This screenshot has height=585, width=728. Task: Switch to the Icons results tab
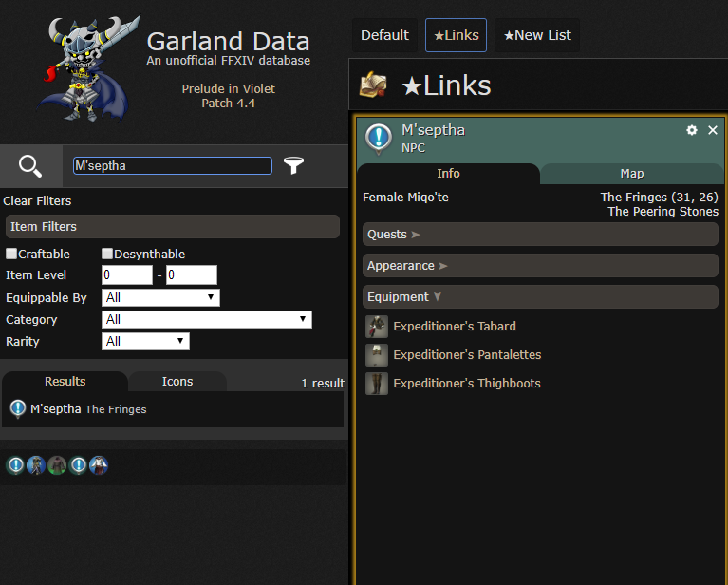tap(177, 381)
